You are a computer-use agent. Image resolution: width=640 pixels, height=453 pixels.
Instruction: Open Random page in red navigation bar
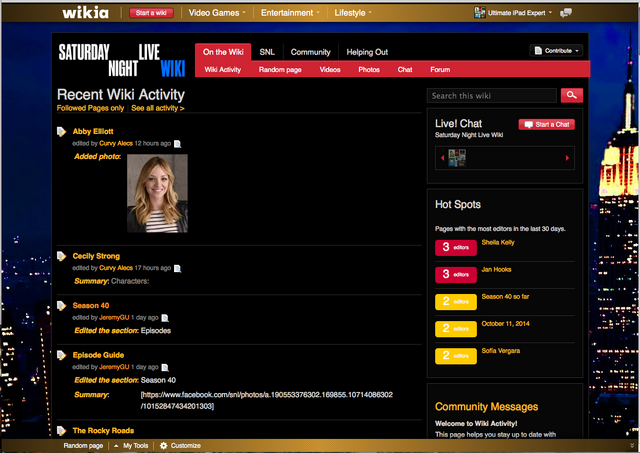(280, 69)
